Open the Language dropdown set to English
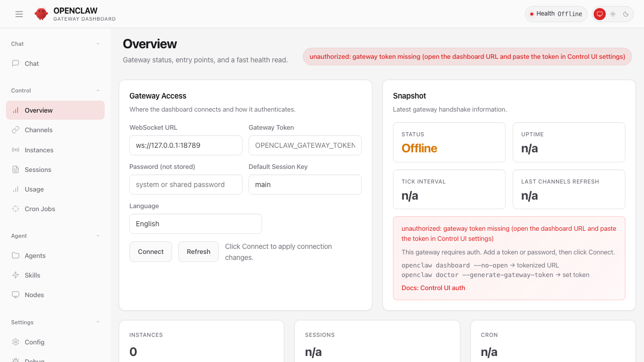Image resolution: width=644 pixels, height=362 pixels. coord(195,224)
